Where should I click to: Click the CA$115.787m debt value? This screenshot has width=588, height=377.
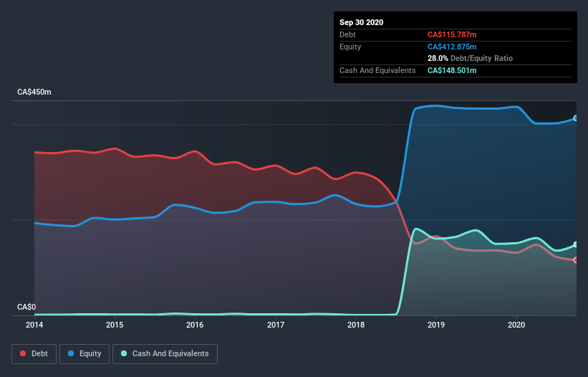(x=452, y=34)
